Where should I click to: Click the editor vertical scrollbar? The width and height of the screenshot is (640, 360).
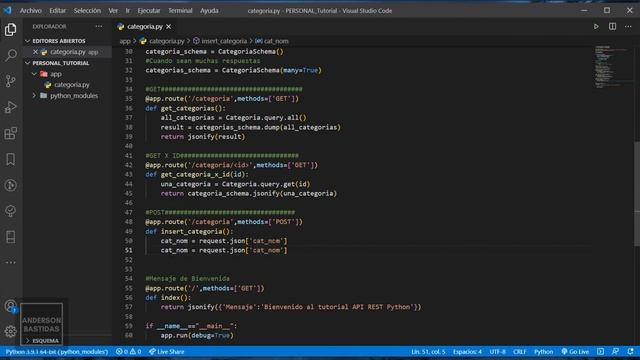tap(637, 194)
